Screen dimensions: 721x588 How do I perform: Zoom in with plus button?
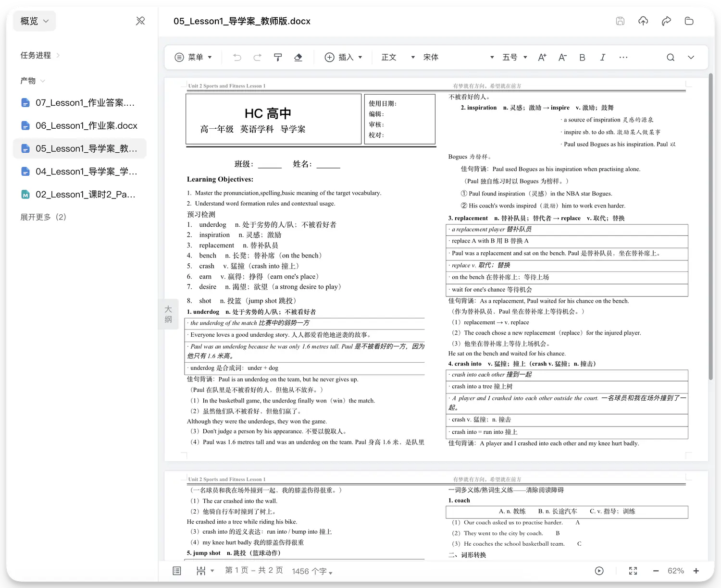click(696, 571)
